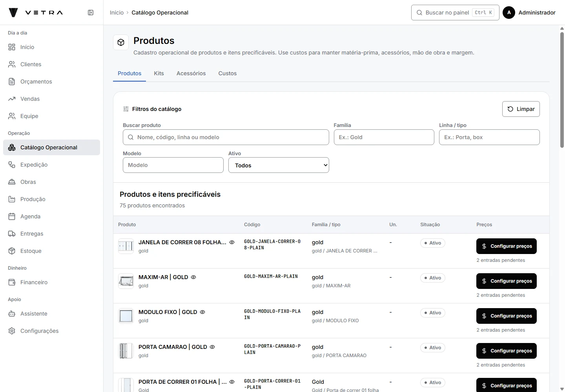Open Equipe section

point(51,116)
